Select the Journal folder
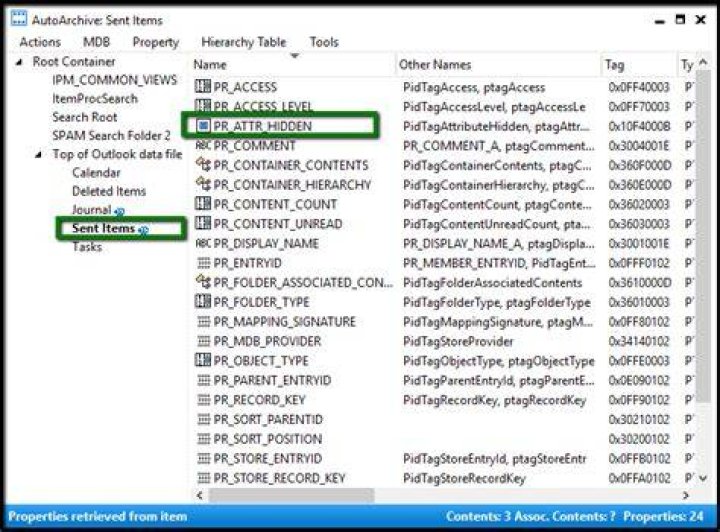This screenshot has height=532, width=720. tap(91, 210)
